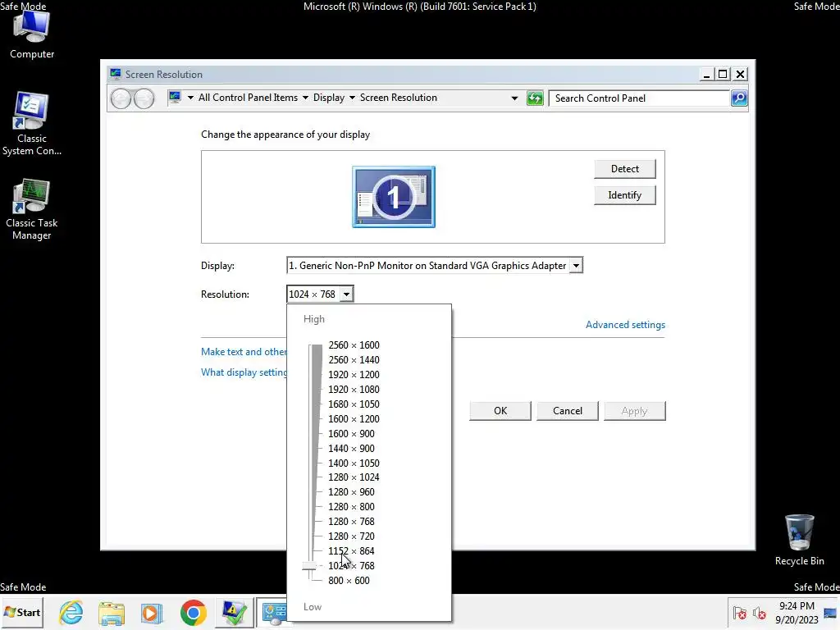Screen dimensions: 840x630
Task: Open the Computer desktop icon
Action: (32, 34)
